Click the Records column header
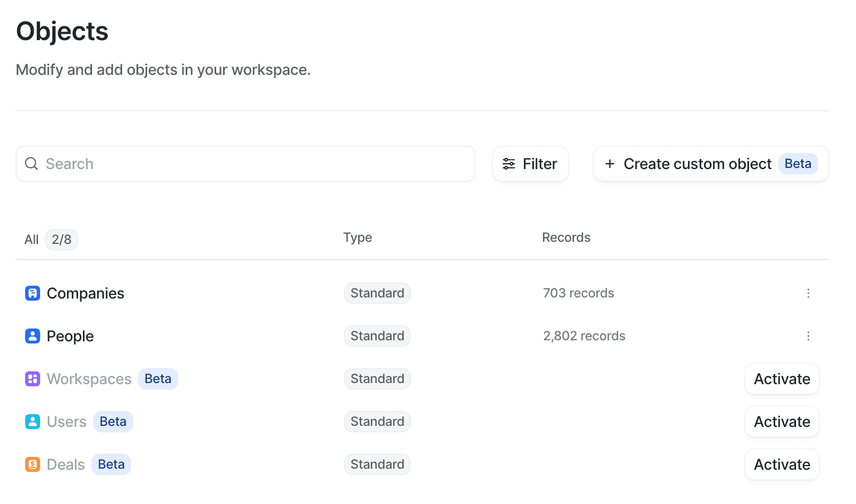 (x=566, y=238)
